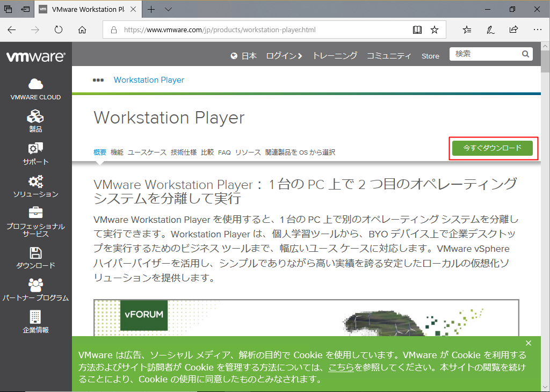Click the こちら link in cookie notice

(x=341, y=367)
